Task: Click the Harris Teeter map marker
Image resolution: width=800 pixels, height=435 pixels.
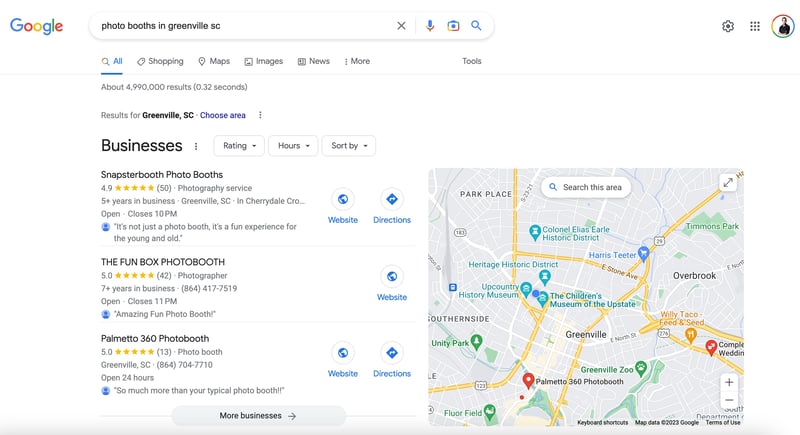Action: pyautogui.click(x=643, y=253)
